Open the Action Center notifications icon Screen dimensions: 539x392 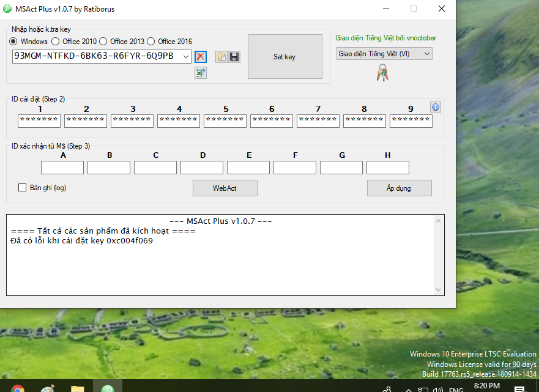520,390
